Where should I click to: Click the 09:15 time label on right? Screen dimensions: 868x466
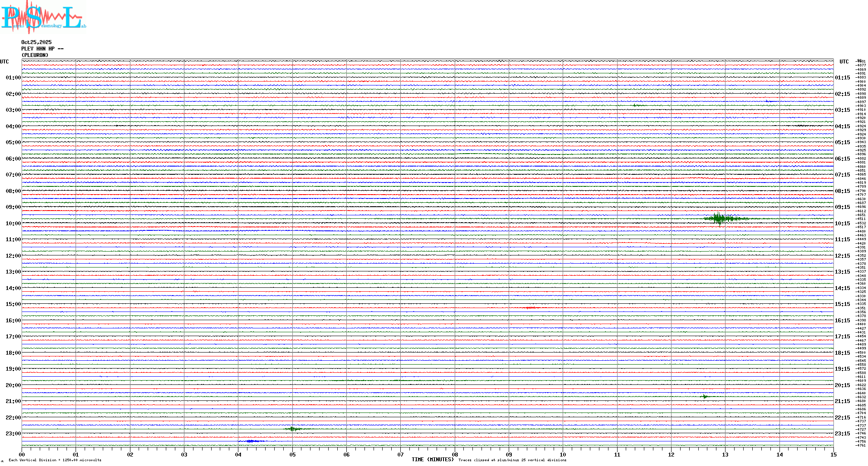pos(842,207)
